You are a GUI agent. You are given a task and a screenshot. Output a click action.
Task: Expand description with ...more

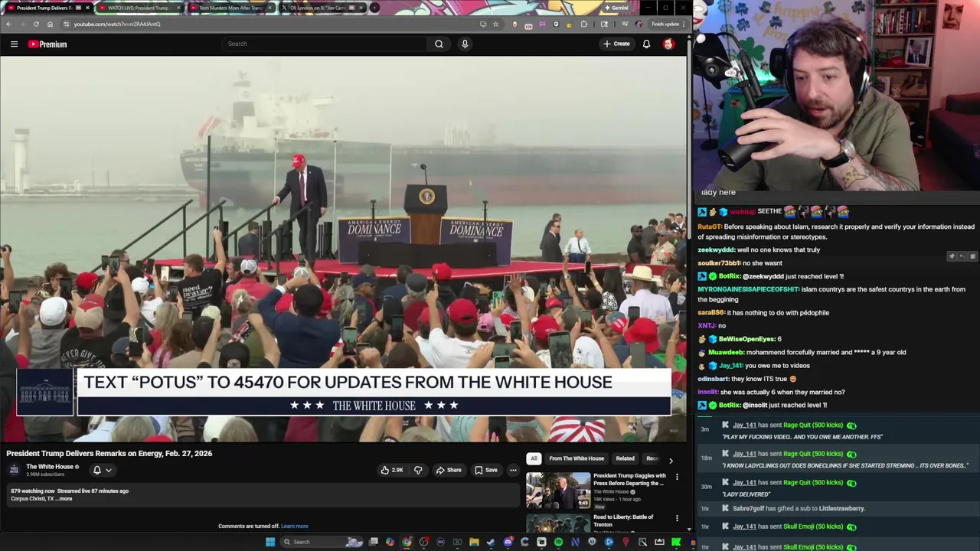click(x=65, y=499)
